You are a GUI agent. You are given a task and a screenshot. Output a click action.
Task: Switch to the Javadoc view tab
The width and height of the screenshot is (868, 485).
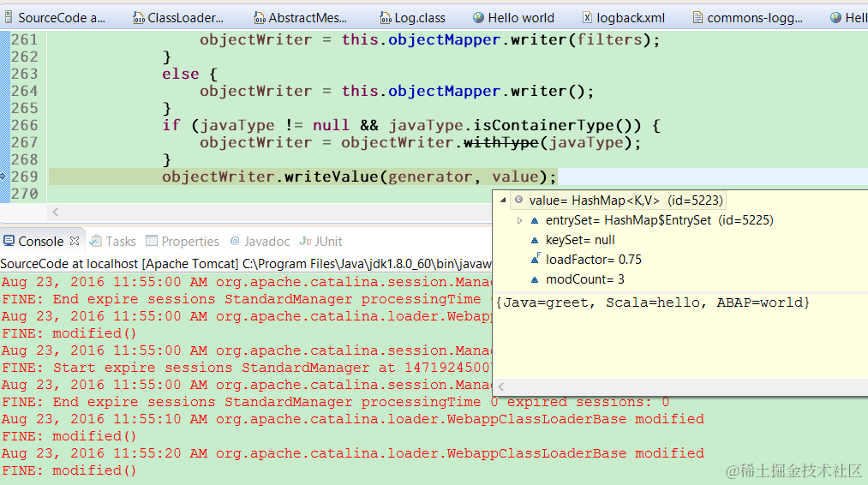point(260,242)
